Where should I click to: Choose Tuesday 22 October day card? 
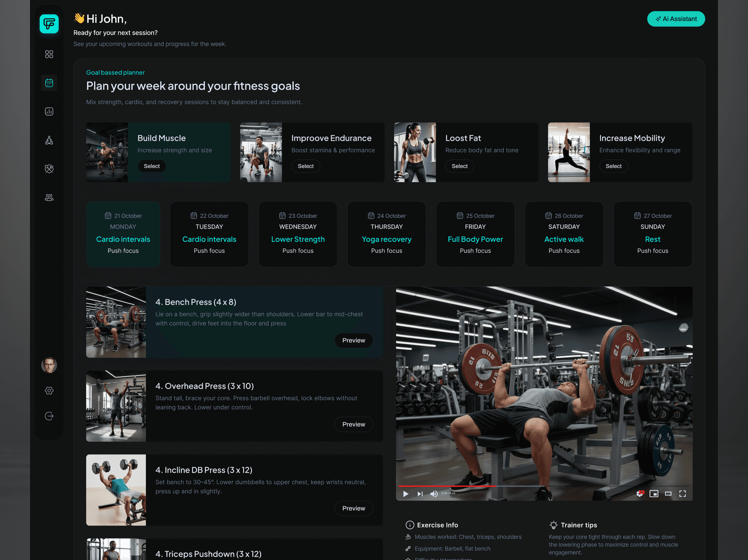209,234
